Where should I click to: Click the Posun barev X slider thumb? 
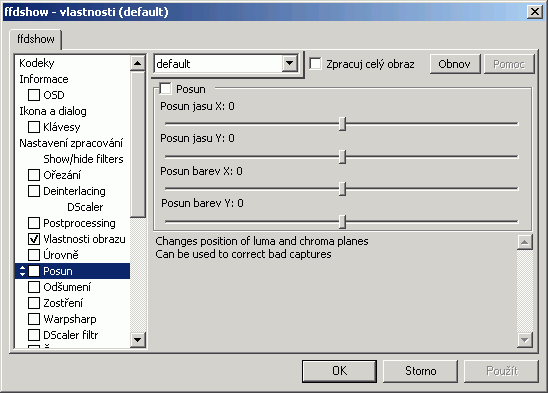(x=342, y=189)
